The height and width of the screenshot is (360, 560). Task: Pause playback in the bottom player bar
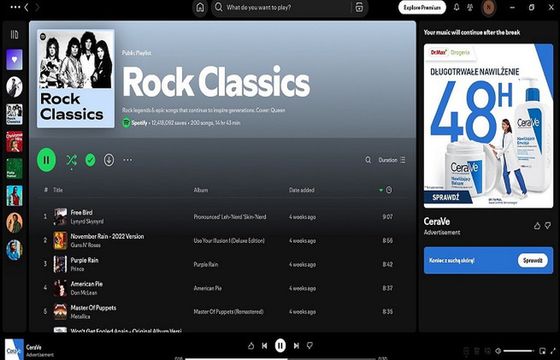click(x=280, y=345)
